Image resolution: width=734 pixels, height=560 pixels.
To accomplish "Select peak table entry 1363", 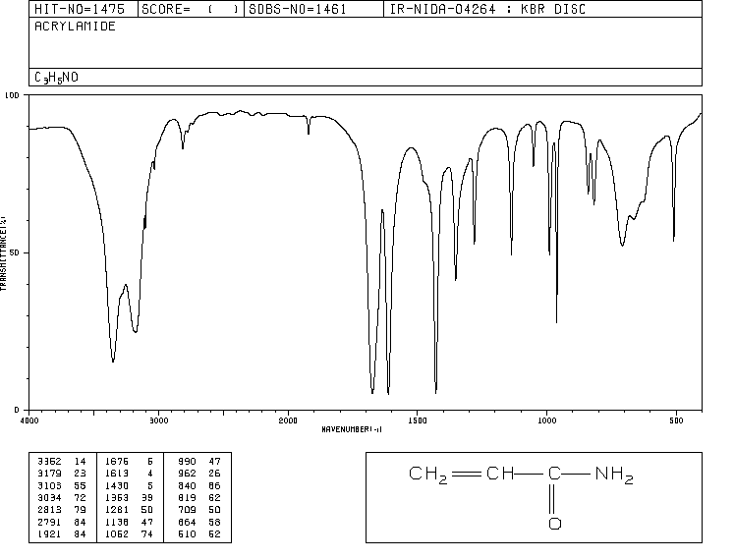I will (117, 498).
